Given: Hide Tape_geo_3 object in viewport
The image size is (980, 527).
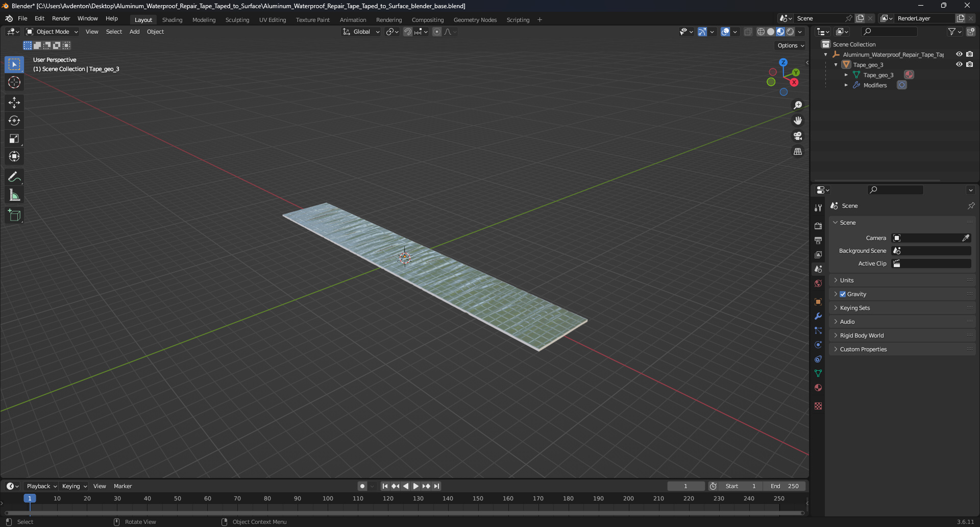Looking at the screenshot, I should pos(959,64).
